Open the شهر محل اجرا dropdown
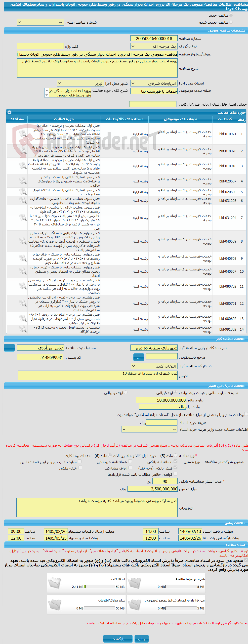Image resolution: width=248 pixels, height=644 pixels. click(x=81, y=83)
